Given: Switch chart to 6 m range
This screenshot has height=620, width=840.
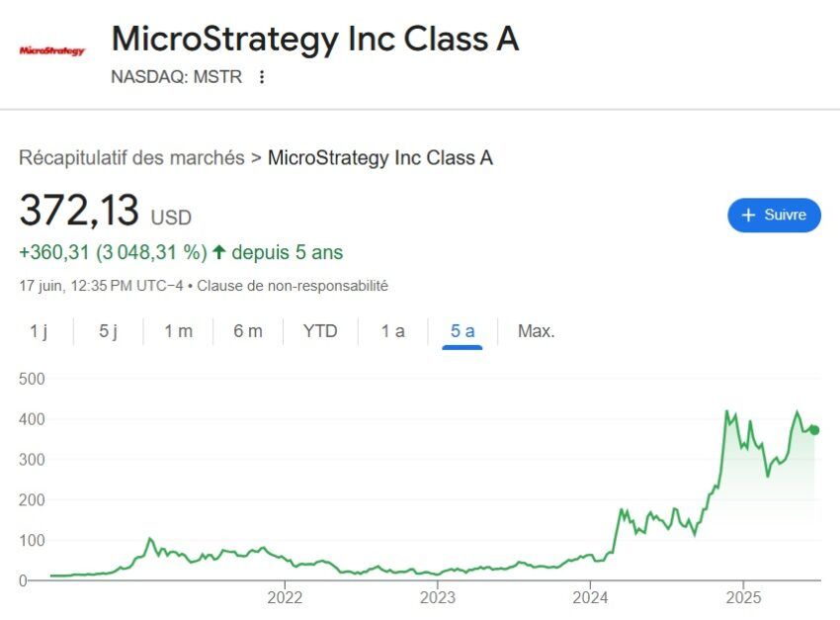Looking at the screenshot, I should click(248, 331).
